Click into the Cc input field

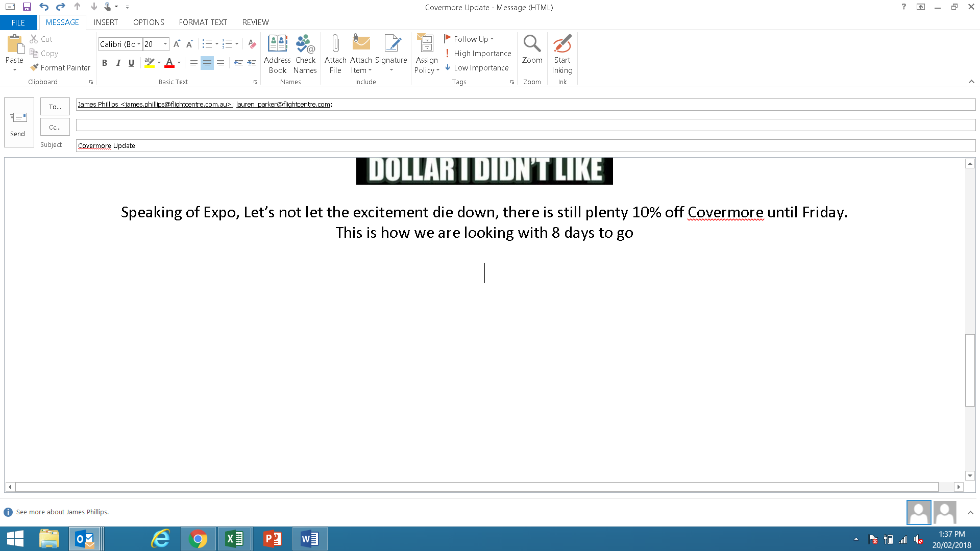[526, 125]
